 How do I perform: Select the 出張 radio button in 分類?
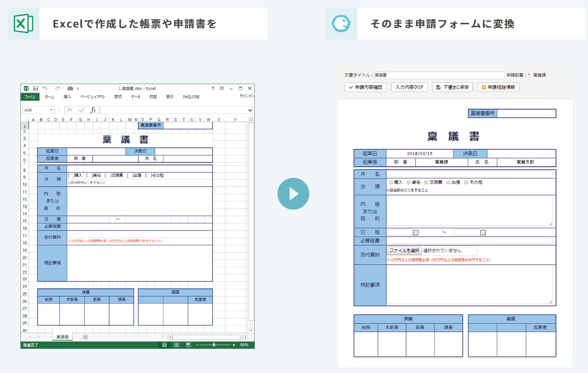[448, 183]
